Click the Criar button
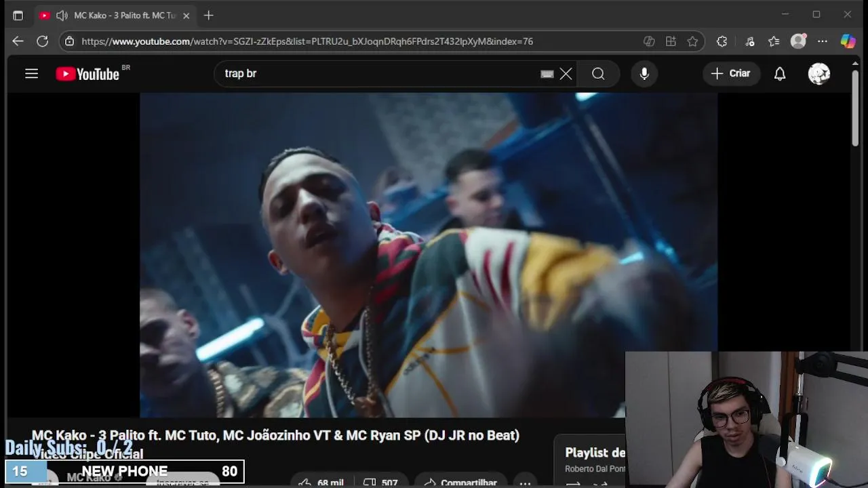 click(730, 73)
